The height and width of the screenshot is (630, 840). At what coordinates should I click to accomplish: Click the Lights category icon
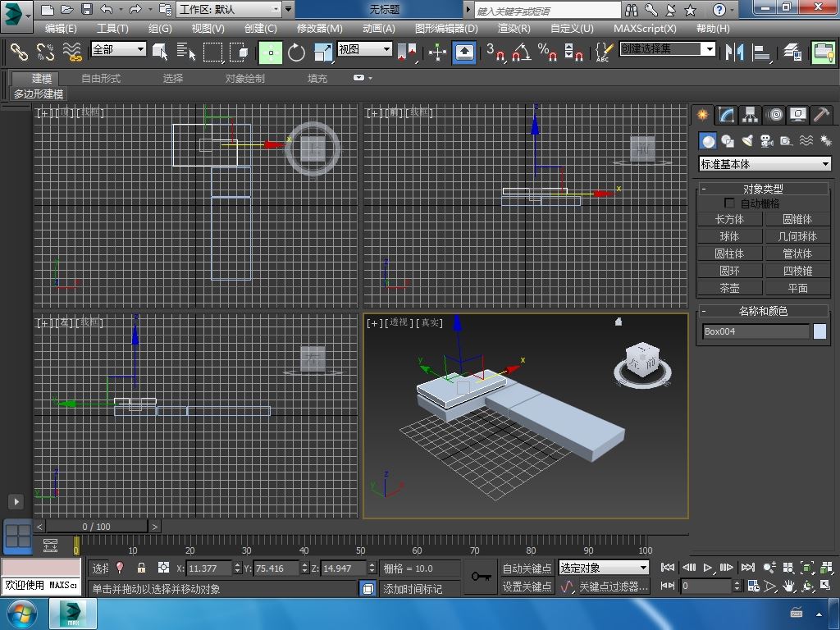tap(747, 141)
